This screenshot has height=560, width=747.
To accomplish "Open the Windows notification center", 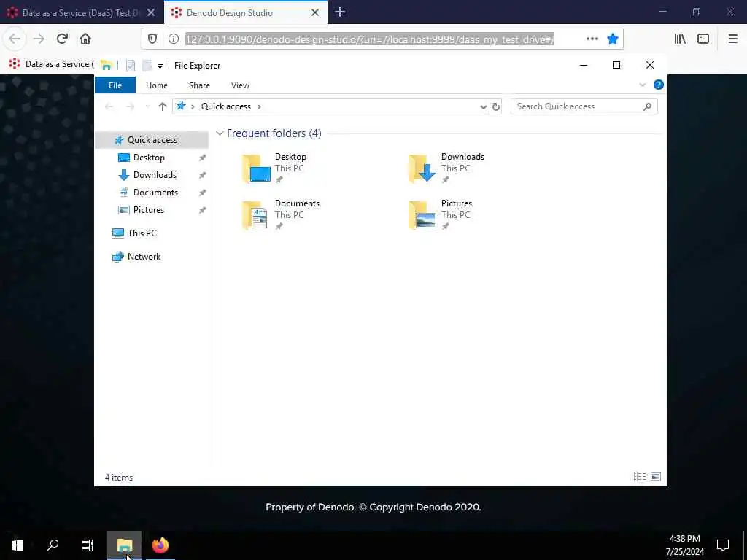I will (723, 545).
